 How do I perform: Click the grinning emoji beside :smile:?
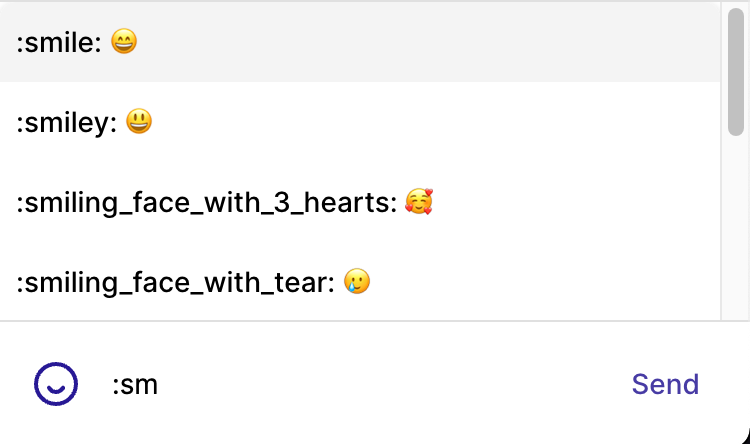(124, 41)
